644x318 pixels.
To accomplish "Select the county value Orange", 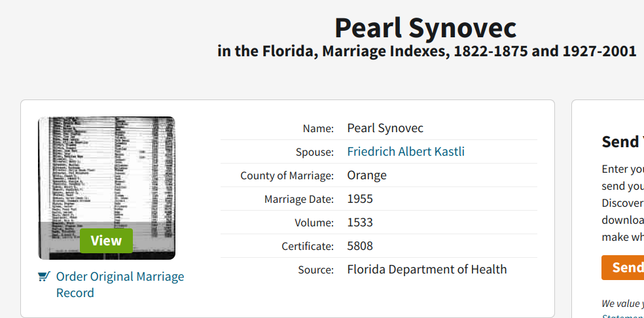I will pos(367,175).
